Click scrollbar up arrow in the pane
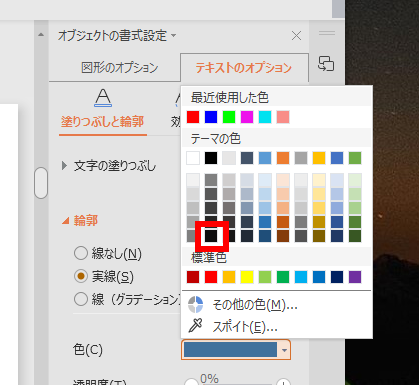The height and width of the screenshot is (385, 419). pyautogui.click(x=41, y=34)
